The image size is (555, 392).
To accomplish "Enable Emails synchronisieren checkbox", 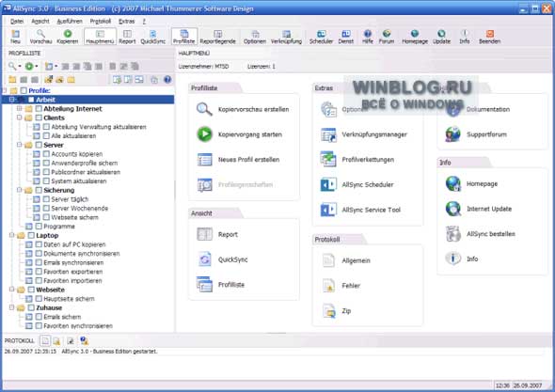I will (x=39, y=262).
